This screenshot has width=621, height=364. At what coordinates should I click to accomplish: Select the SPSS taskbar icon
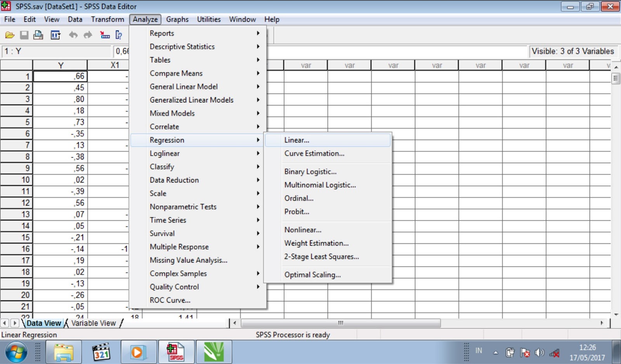[x=176, y=352]
